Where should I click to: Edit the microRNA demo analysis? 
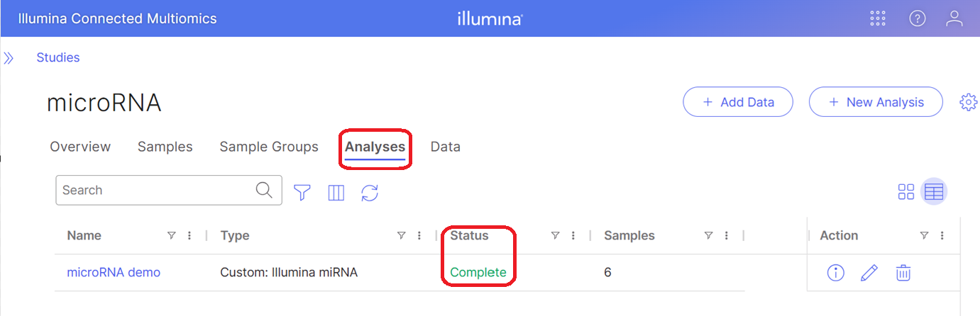click(869, 272)
